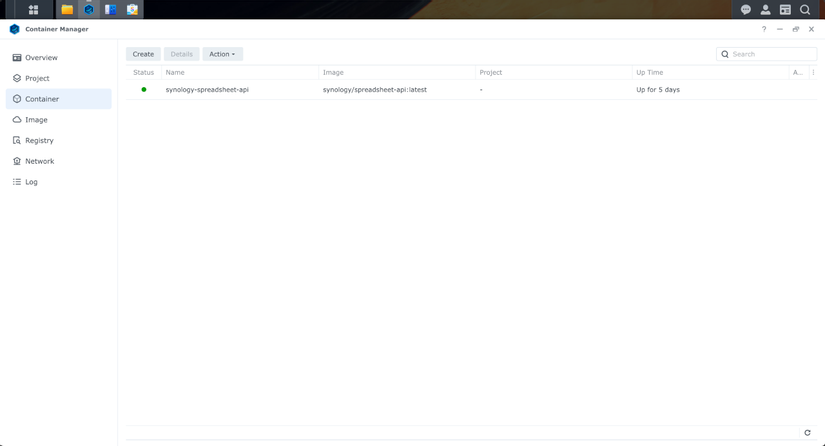
Task: Open the user account options icon
Action: pyautogui.click(x=766, y=9)
